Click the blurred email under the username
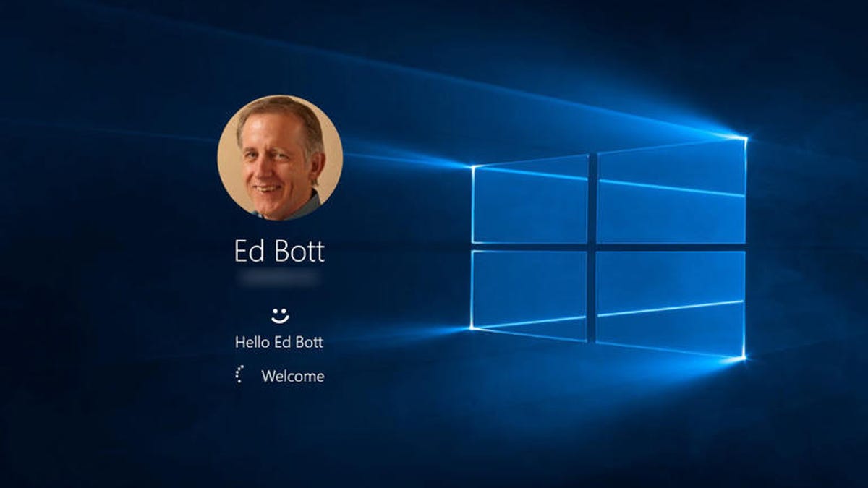 click(279, 277)
